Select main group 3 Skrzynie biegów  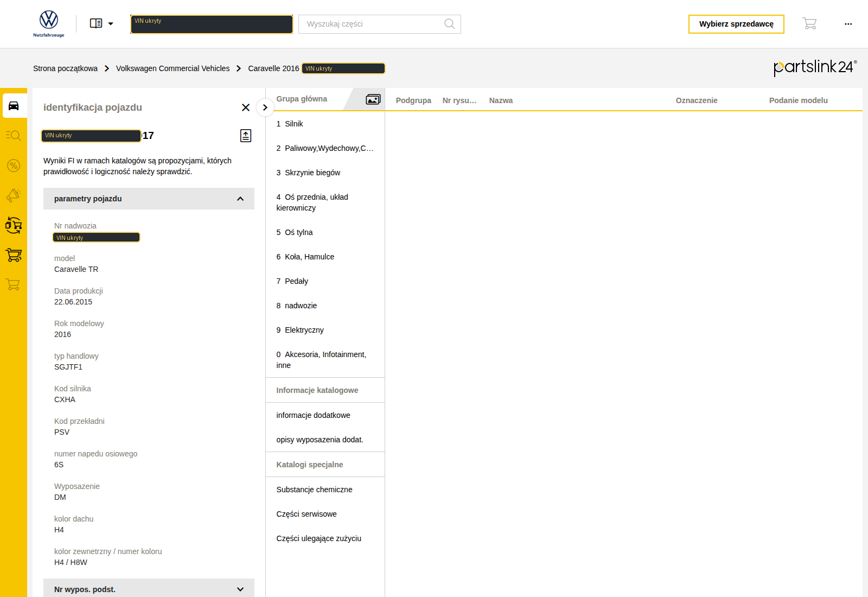(x=325, y=173)
